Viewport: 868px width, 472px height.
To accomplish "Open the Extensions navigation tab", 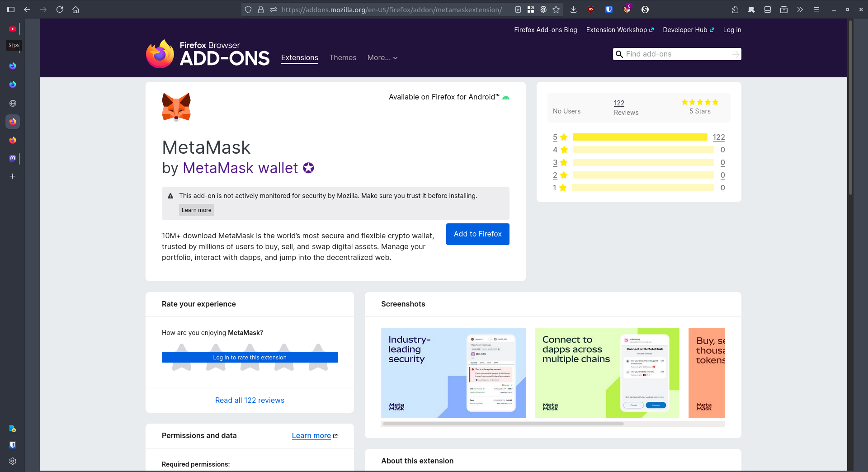I will [x=300, y=57].
